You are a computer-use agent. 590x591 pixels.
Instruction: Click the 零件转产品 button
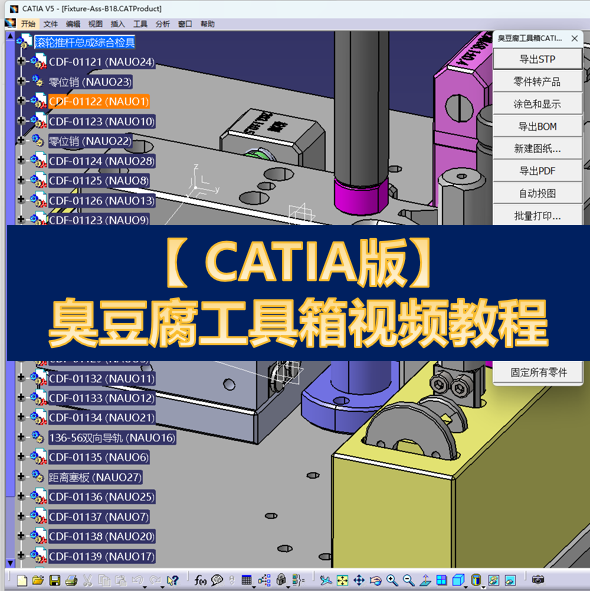point(537,81)
